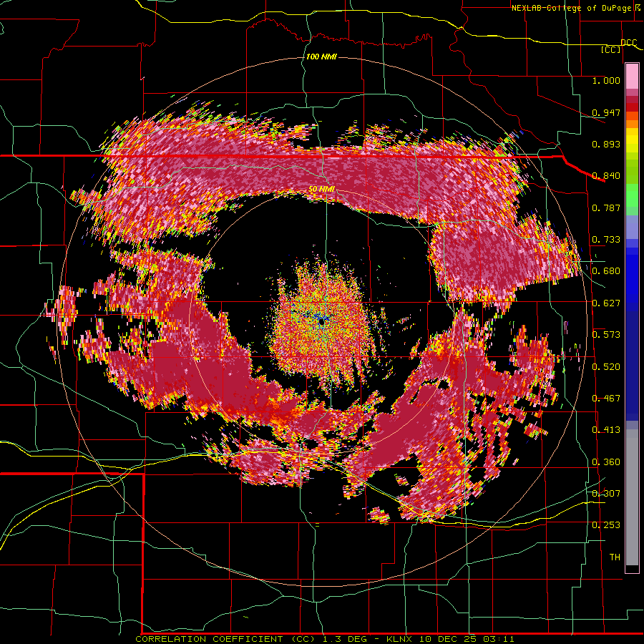Click the 0.573 legend value
Screen dimensions: 644x644
point(606,335)
